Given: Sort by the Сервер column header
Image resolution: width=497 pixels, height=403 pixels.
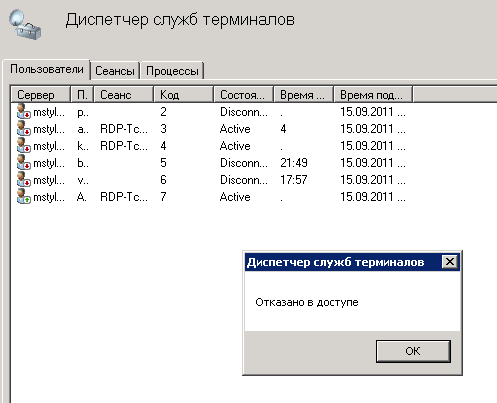Looking at the screenshot, I should [41, 95].
